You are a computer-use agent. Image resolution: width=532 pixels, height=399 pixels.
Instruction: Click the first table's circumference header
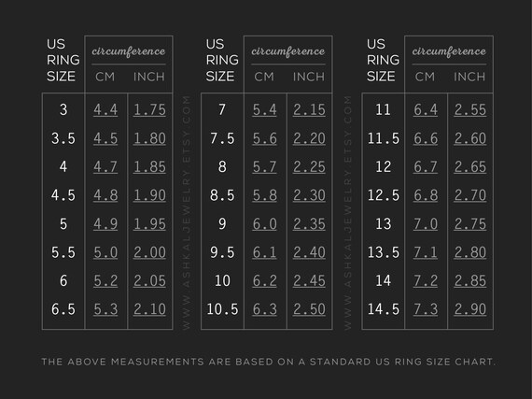(129, 51)
